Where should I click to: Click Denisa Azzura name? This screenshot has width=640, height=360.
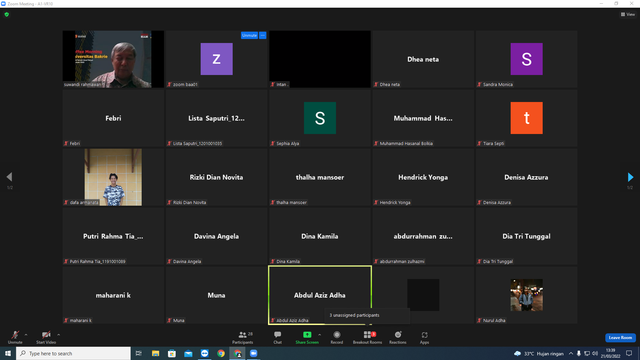[526, 177]
